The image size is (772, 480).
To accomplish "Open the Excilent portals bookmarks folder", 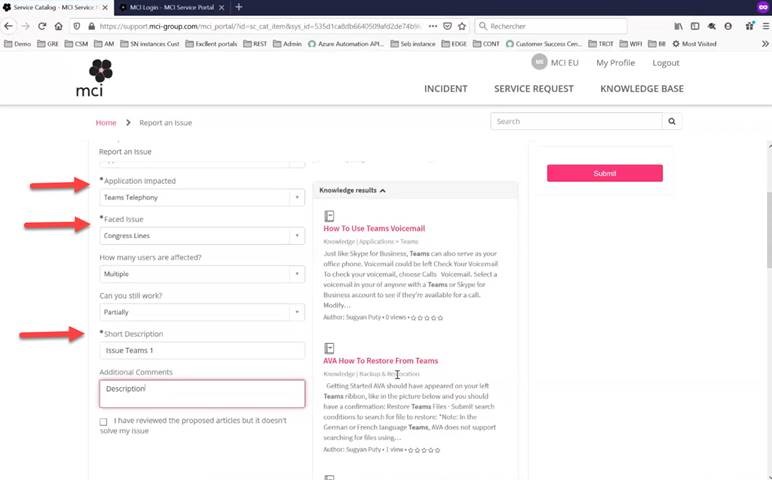I will (211, 44).
